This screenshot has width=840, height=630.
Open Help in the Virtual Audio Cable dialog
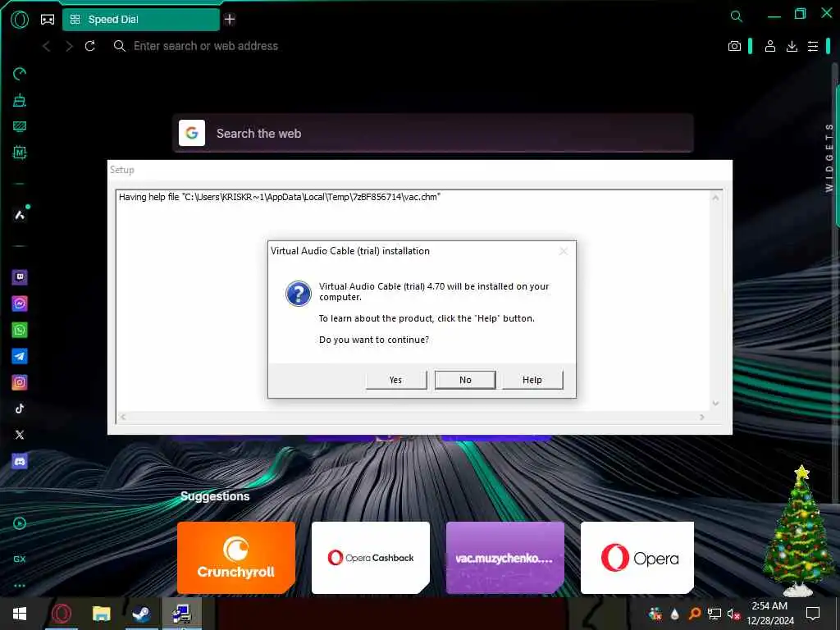[532, 380]
